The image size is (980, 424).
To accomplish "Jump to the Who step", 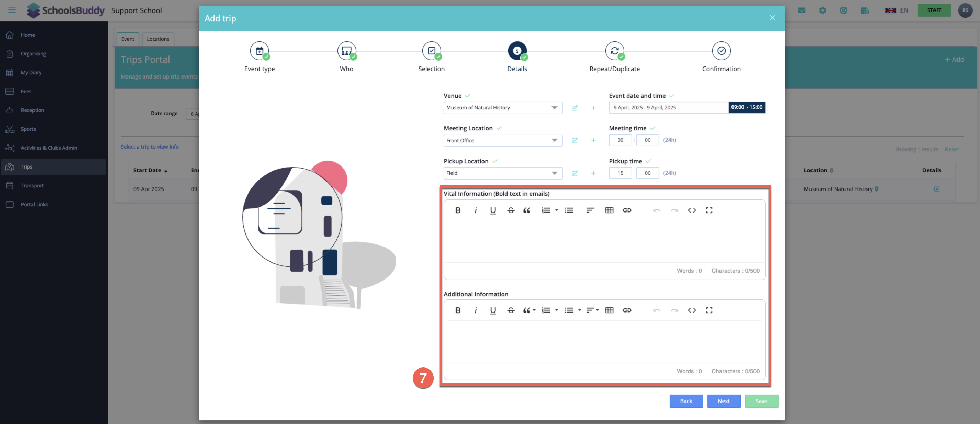I will click(x=347, y=51).
